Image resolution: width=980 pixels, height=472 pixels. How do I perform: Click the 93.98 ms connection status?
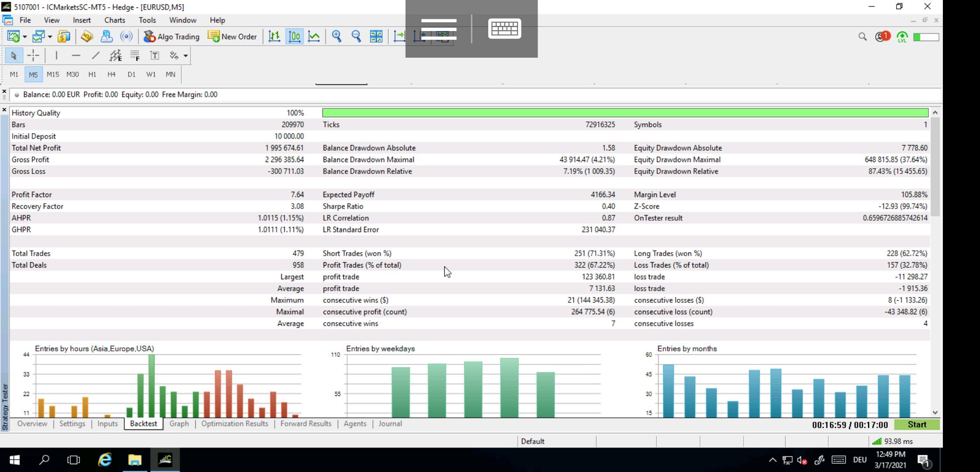893,441
